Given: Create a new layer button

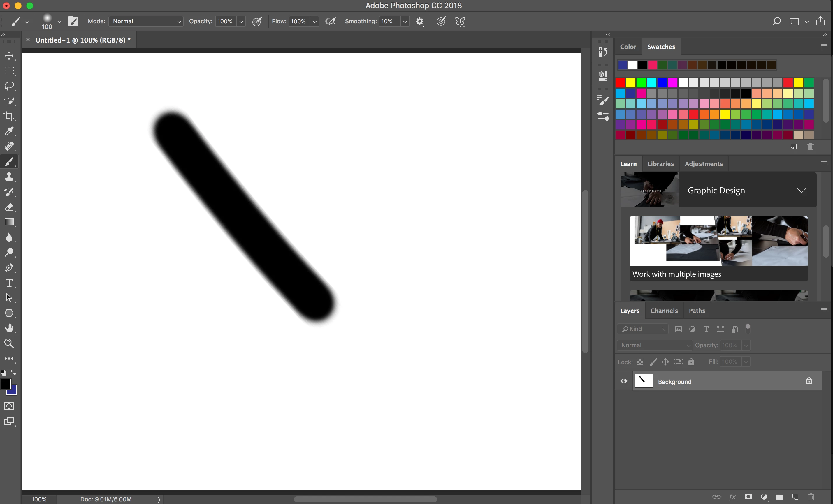Looking at the screenshot, I should click(x=795, y=496).
